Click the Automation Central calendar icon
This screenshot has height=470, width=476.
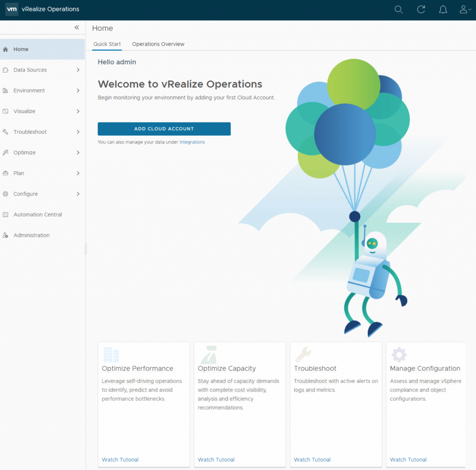tap(5, 214)
